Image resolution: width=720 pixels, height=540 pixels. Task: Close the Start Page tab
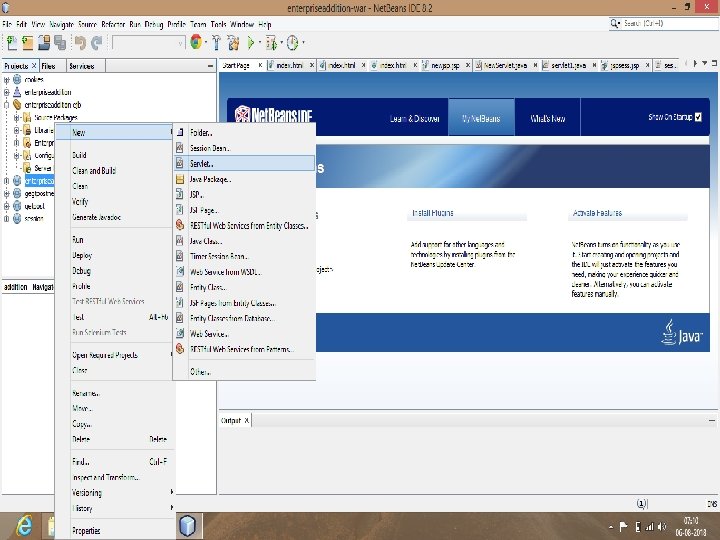260,66
